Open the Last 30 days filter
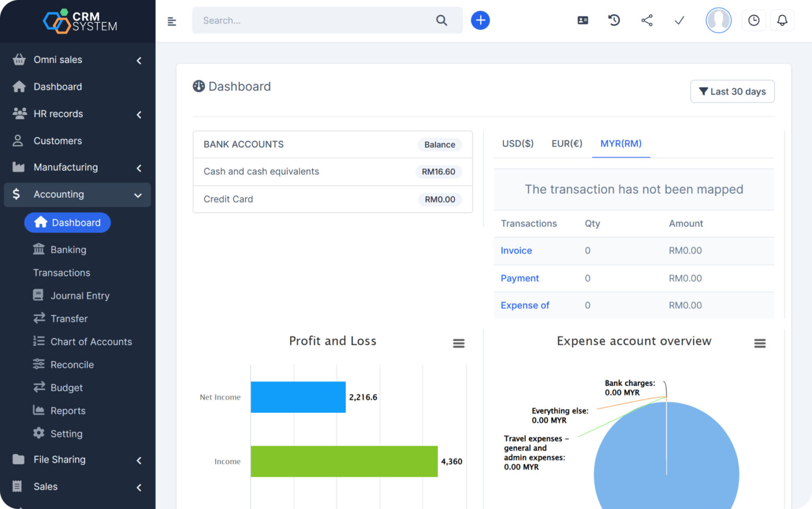Screen dimensions: 812x509 pyautogui.click(x=732, y=91)
